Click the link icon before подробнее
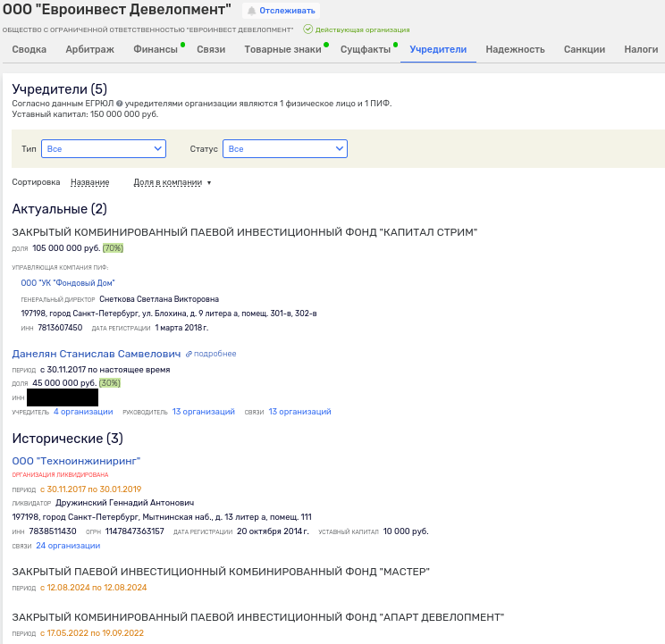Screen dimensions: 665x644 (189, 354)
